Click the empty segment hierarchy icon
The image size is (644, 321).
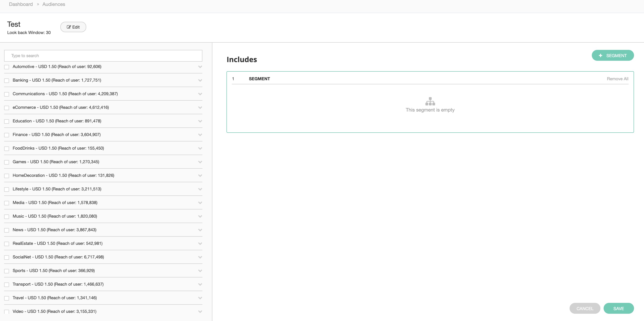click(430, 101)
